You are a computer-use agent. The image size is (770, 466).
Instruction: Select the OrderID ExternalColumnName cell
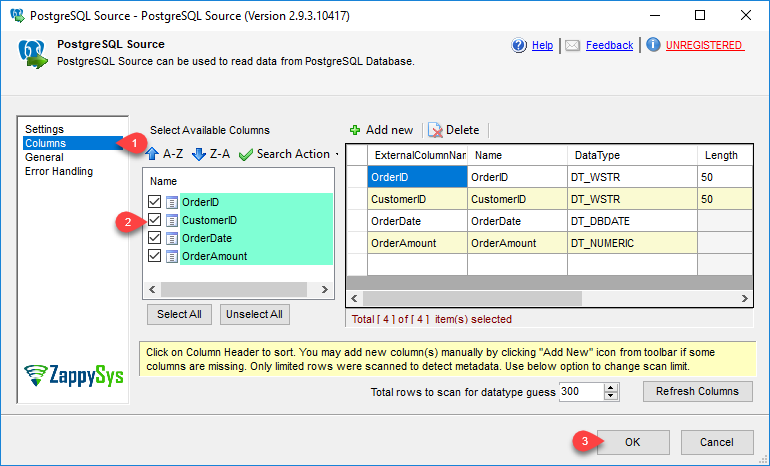[417, 177]
